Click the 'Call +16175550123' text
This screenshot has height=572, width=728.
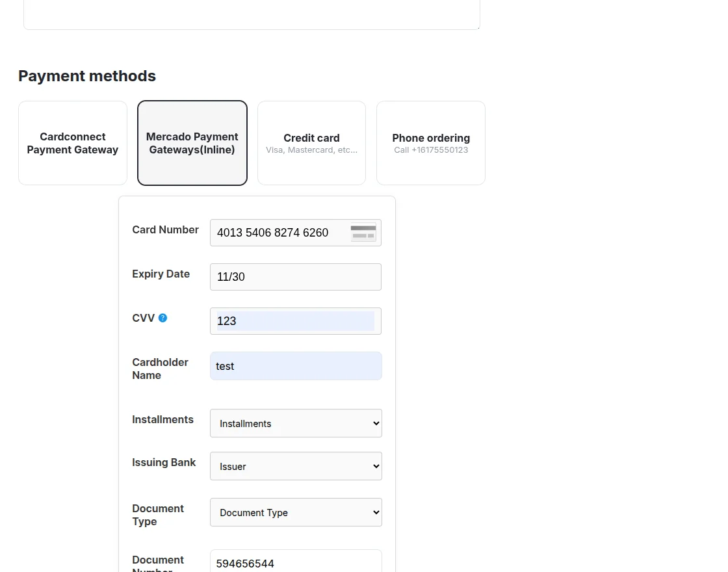click(431, 150)
